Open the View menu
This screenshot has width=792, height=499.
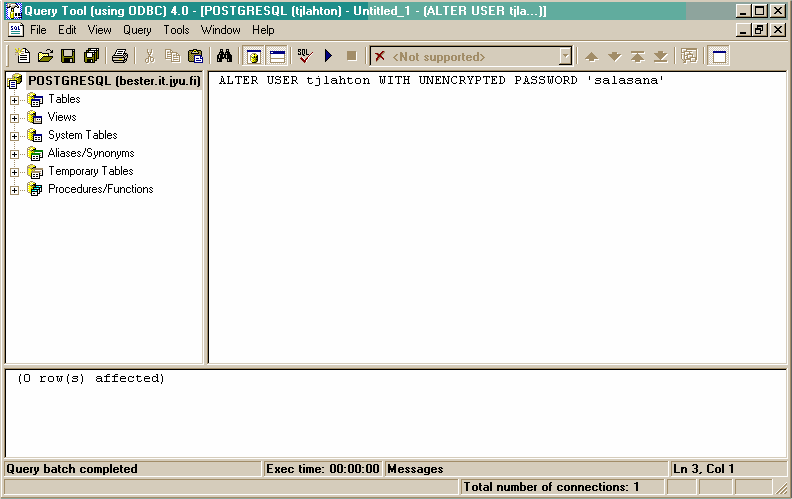pos(100,30)
